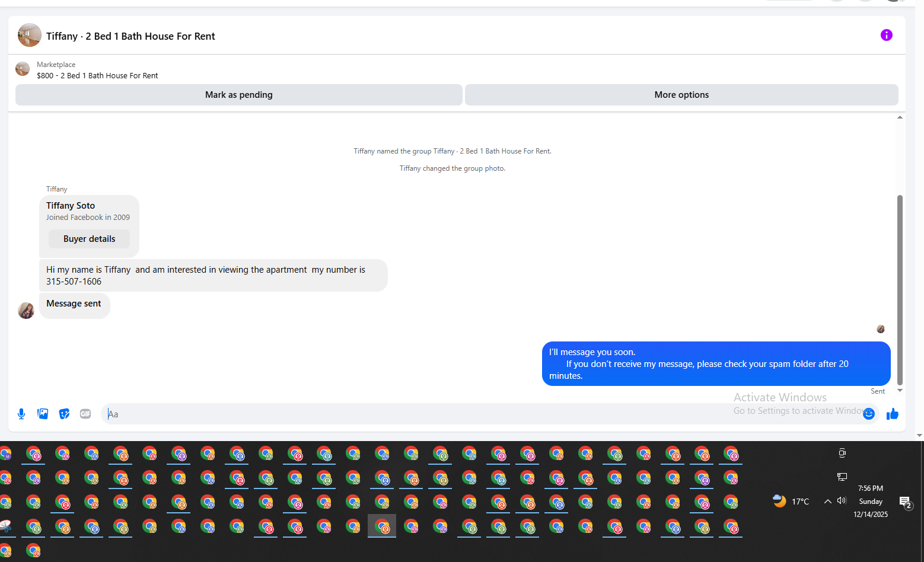Click the chat vertical scrollbar thumb

click(x=900, y=290)
